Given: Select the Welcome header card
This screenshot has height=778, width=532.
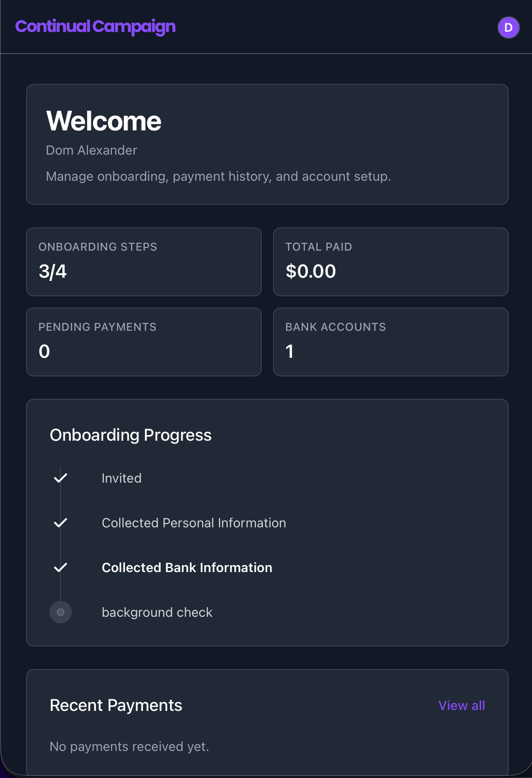Looking at the screenshot, I should 267,143.
